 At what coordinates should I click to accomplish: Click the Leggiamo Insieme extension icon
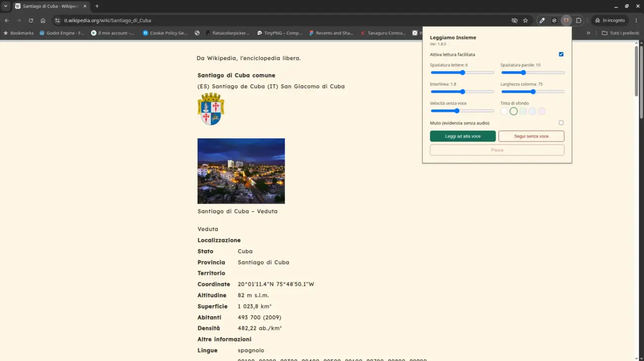tap(566, 20)
